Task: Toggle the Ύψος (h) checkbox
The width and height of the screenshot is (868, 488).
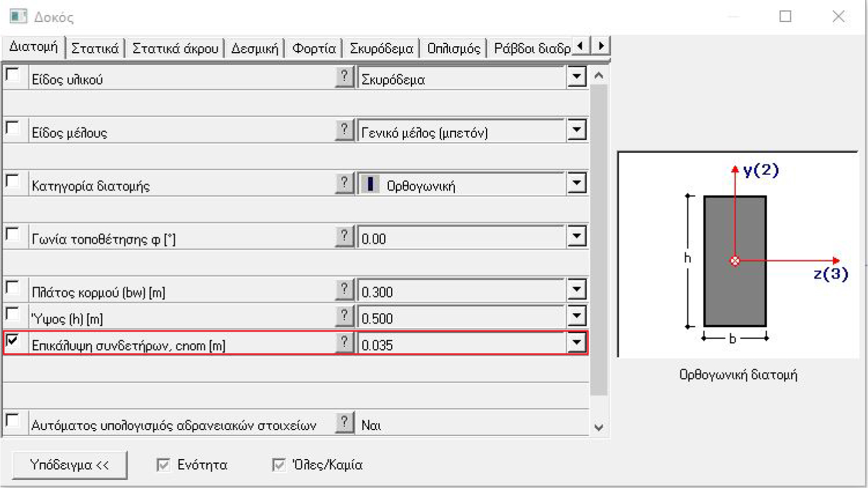Action: (12, 314)
